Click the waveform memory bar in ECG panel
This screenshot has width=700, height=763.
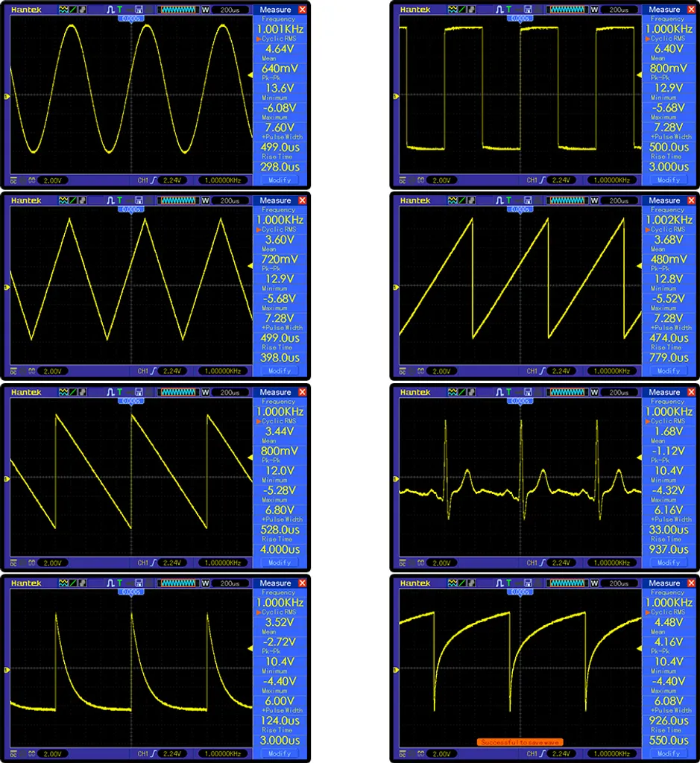point(567,392)
